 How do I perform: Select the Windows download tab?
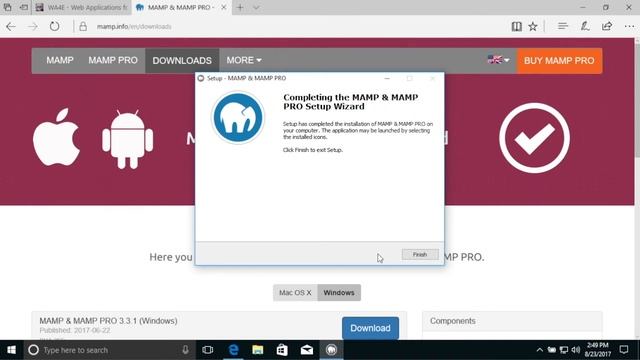(339, 293)
